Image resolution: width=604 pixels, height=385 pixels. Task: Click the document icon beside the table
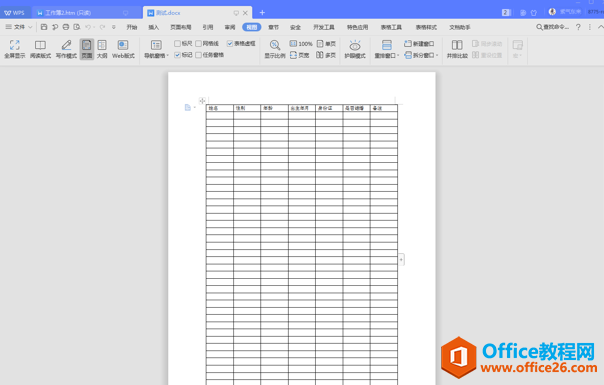[188, 108]
